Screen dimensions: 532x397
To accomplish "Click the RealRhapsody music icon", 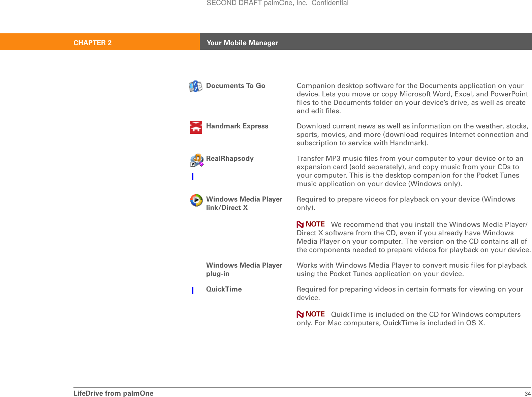I will pos(197,160).
